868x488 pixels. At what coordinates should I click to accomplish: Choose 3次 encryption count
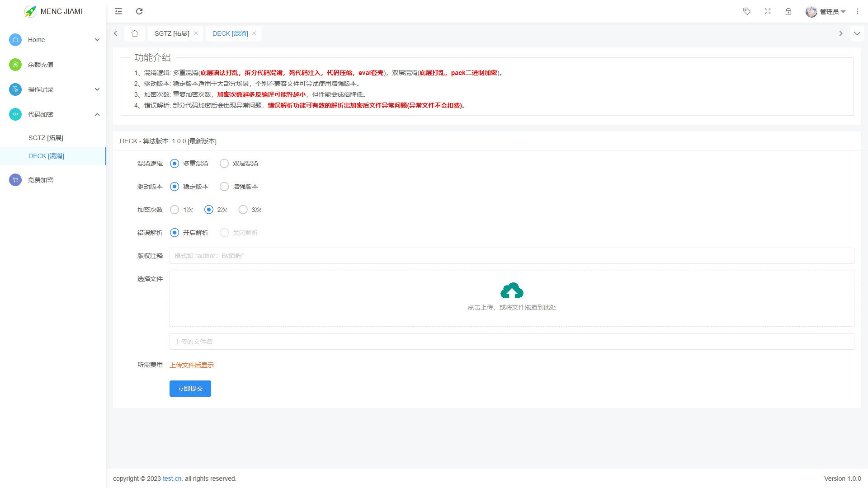(243, 210)
